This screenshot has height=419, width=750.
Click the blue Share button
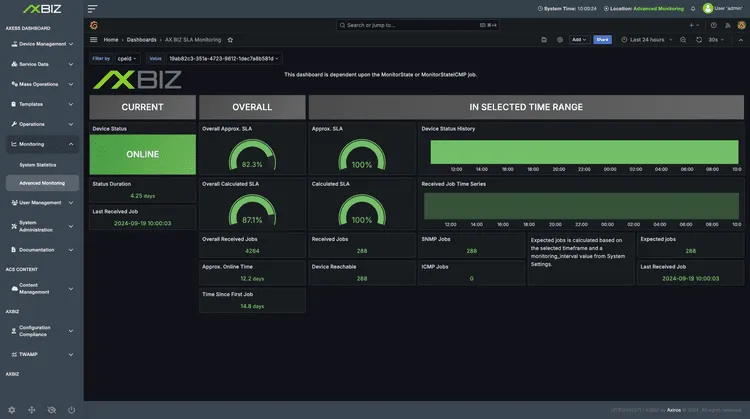point(602,40)
